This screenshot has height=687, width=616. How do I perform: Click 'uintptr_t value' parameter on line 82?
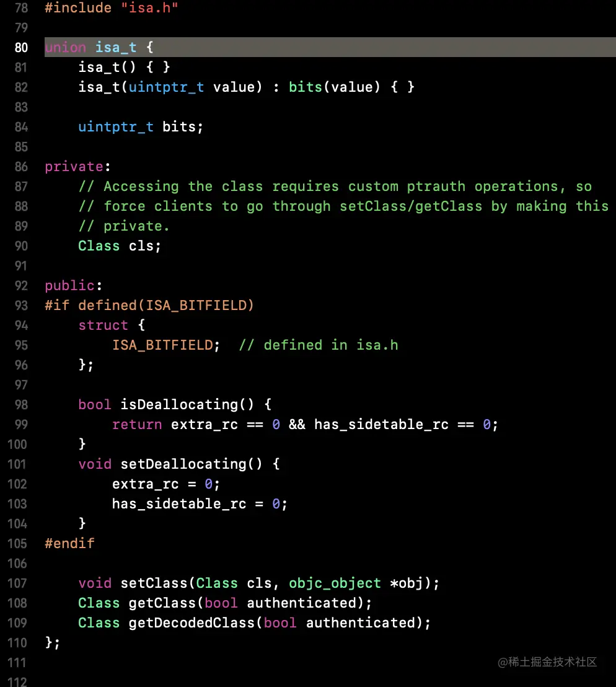pos(195,87)
